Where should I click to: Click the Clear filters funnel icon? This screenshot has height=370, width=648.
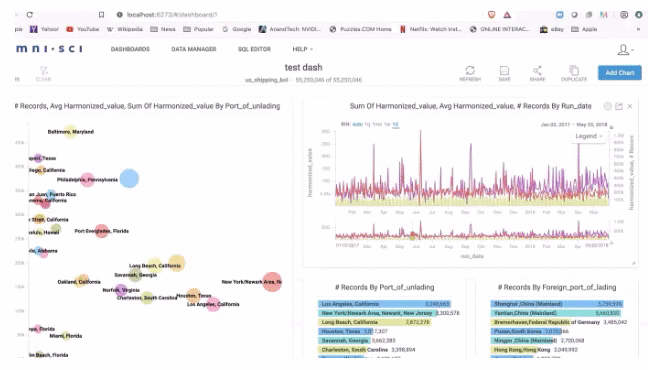pos(43,74)
